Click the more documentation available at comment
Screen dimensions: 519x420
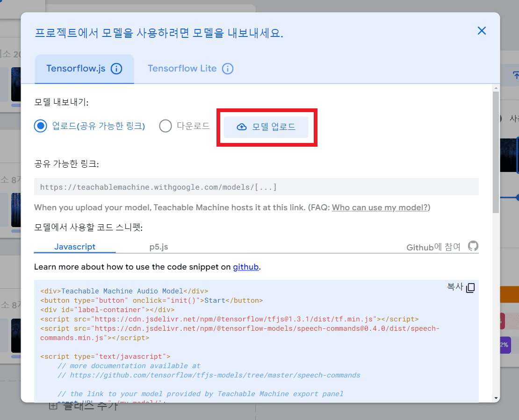(129, 366)
